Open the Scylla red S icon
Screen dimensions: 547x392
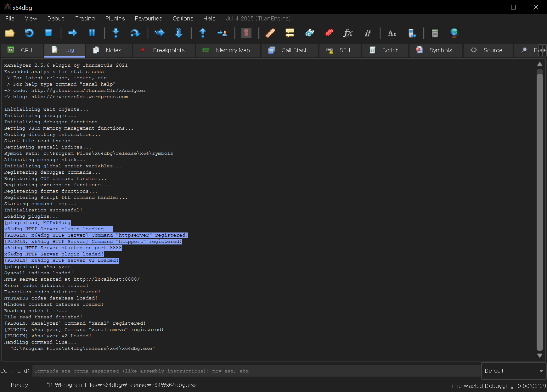point(246,33)
